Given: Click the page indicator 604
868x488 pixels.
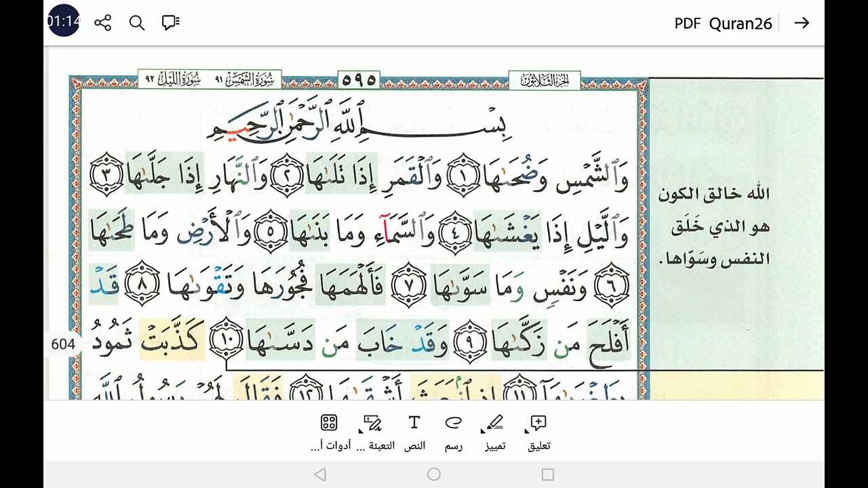Looking at the screenshot, I should pyautogui.click(x=63, y=344).
